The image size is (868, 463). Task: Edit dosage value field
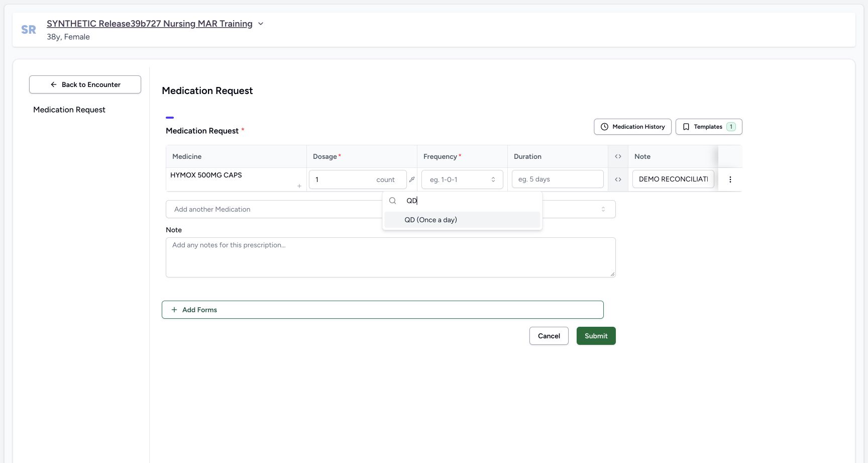tap(342, 179)
